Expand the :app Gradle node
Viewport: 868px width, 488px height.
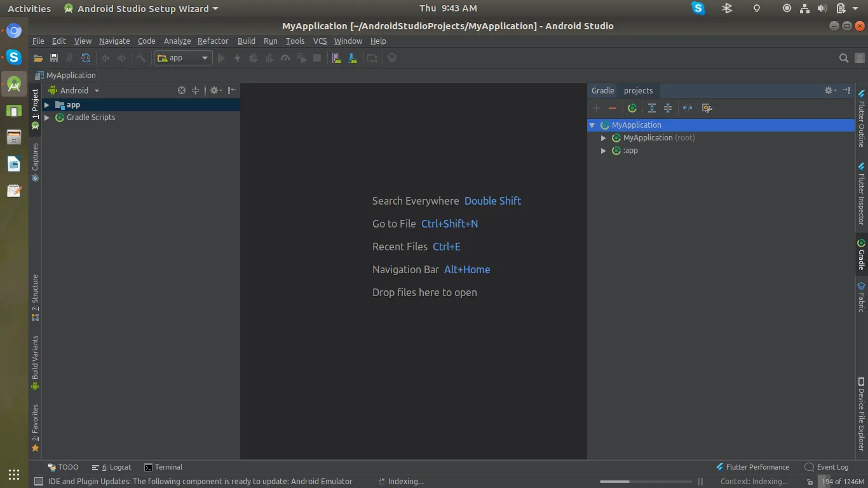(604, 151)
